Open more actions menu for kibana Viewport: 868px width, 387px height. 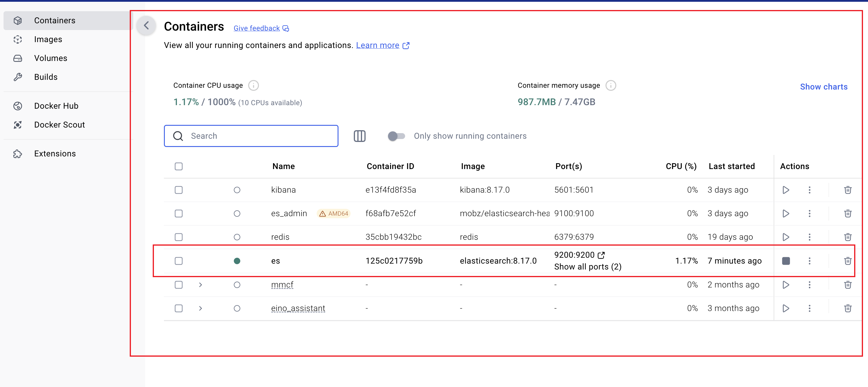[x=809, y=190]
